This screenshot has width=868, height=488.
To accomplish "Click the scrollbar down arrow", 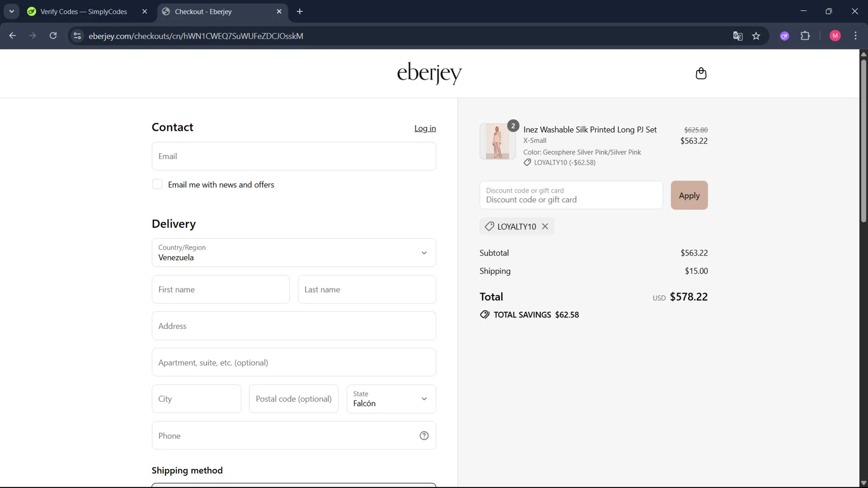I will [x=863, y=483].
